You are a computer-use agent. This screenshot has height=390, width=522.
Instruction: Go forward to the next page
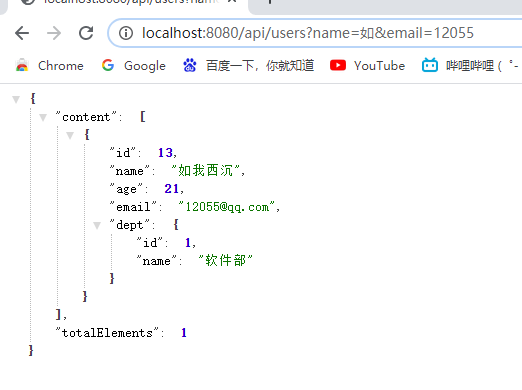[x=54, y=33]
